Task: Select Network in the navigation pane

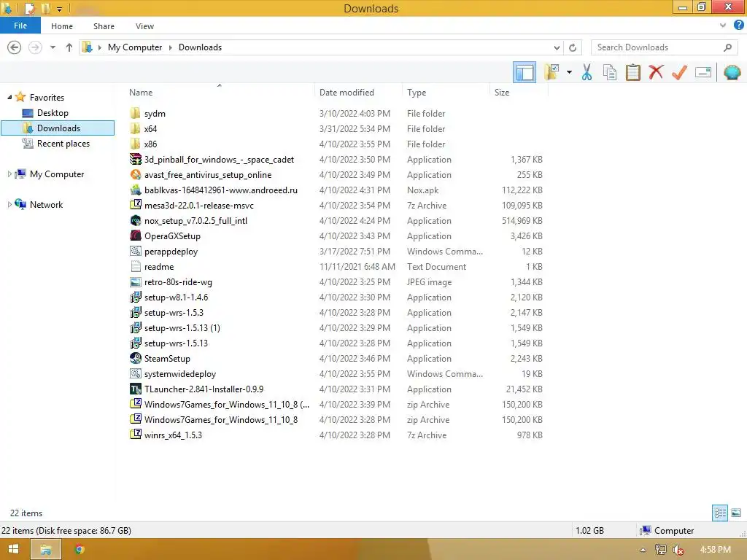Action: (x=46, y=205)
